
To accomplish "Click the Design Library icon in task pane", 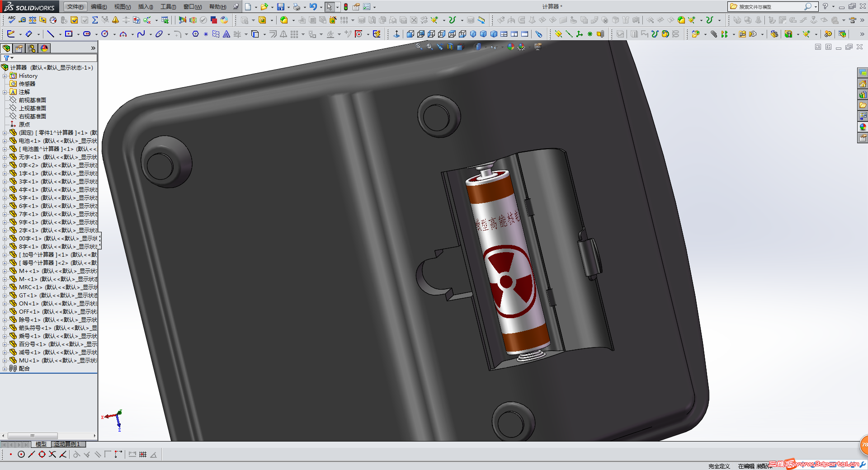I will coord(863,94).
